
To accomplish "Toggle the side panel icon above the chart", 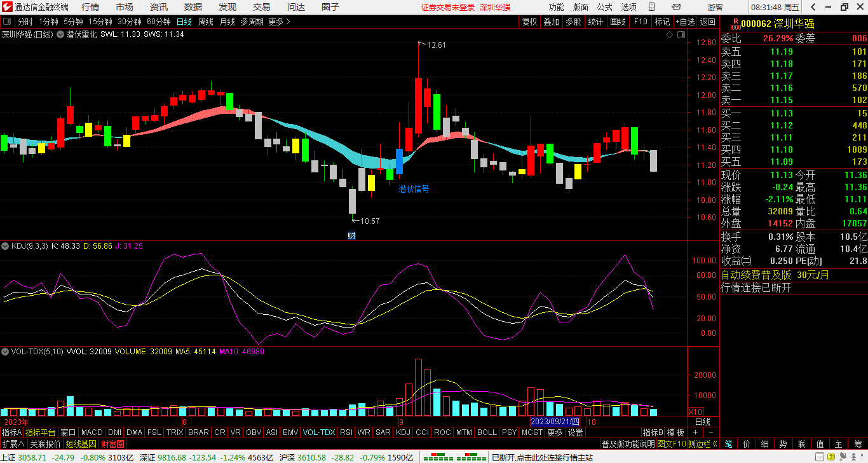I will [x=681, y=34].
